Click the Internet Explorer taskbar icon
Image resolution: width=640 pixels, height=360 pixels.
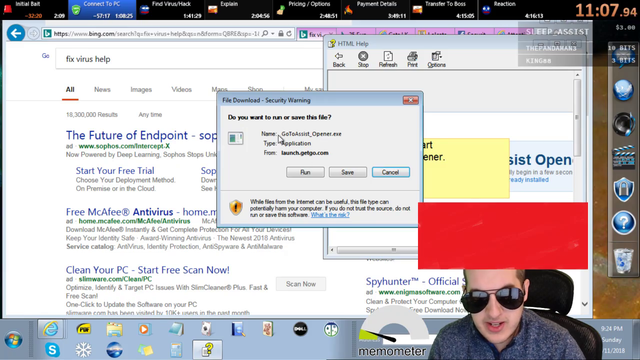pos(51,329)
